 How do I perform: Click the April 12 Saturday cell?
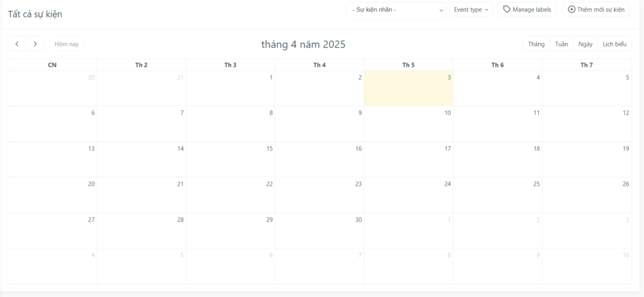point(587,124)
